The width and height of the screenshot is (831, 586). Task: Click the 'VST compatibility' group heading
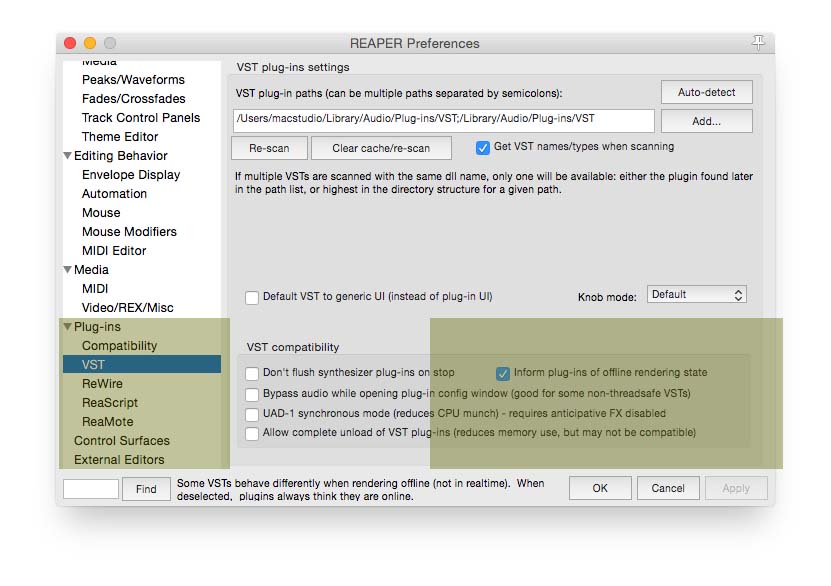293,347
